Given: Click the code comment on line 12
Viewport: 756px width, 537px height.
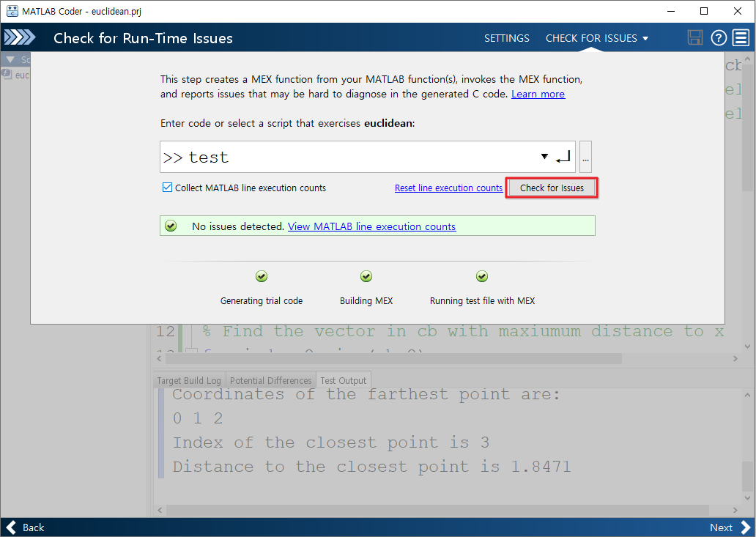Looking at the screenshot, I should (x=463, y=331).
